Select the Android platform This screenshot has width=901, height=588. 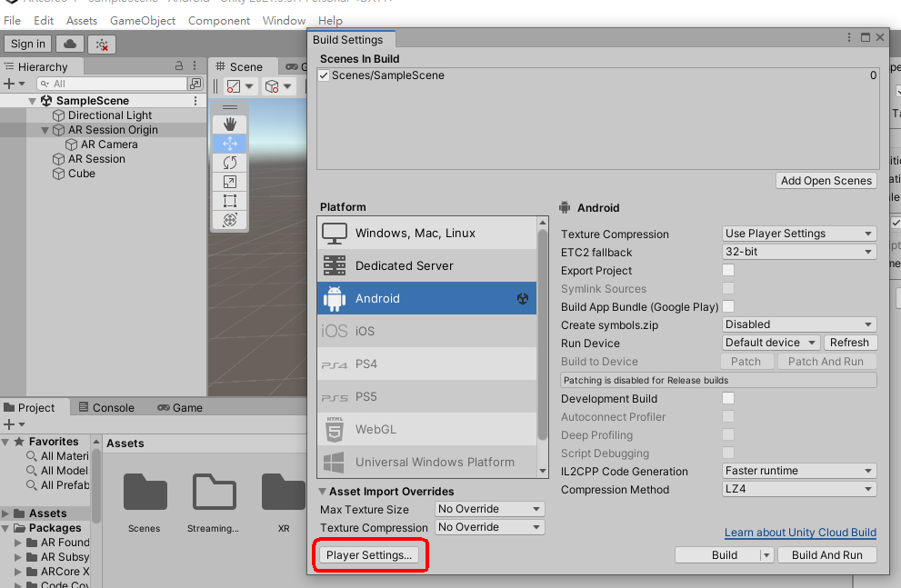point(427,299)
